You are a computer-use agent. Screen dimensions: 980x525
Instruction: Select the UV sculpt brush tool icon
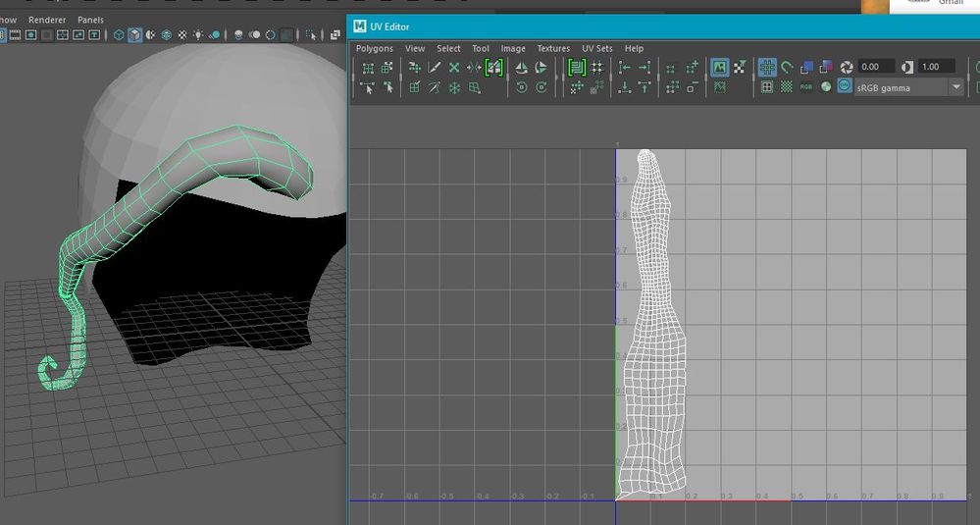[x=435, y=88]
